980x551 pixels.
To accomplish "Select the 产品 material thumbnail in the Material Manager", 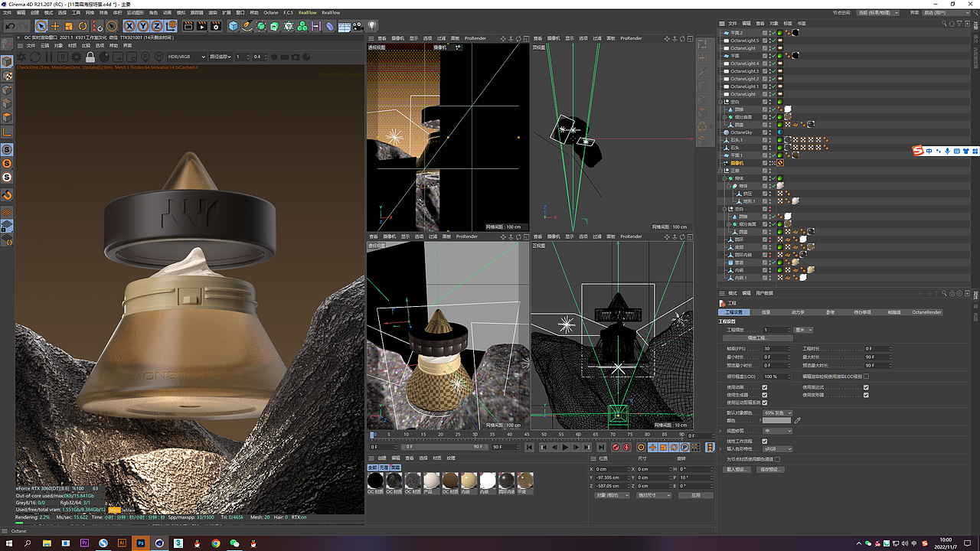I will (x=430, y=481).
